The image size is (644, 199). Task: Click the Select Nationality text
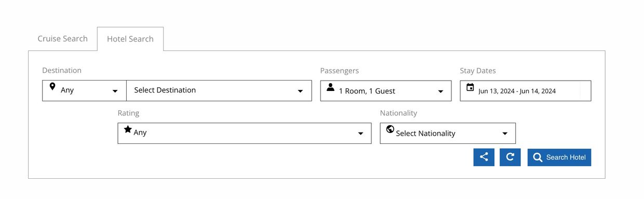tap(425, 133)
